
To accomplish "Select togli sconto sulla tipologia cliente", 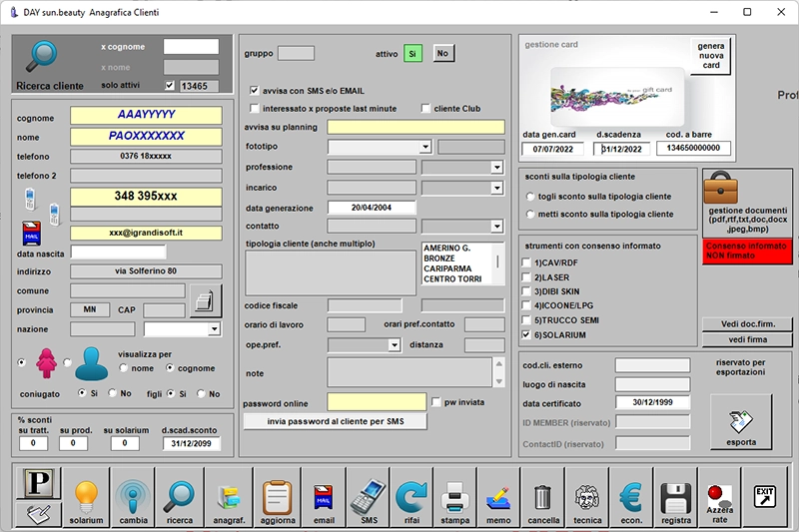I will 530,197.
